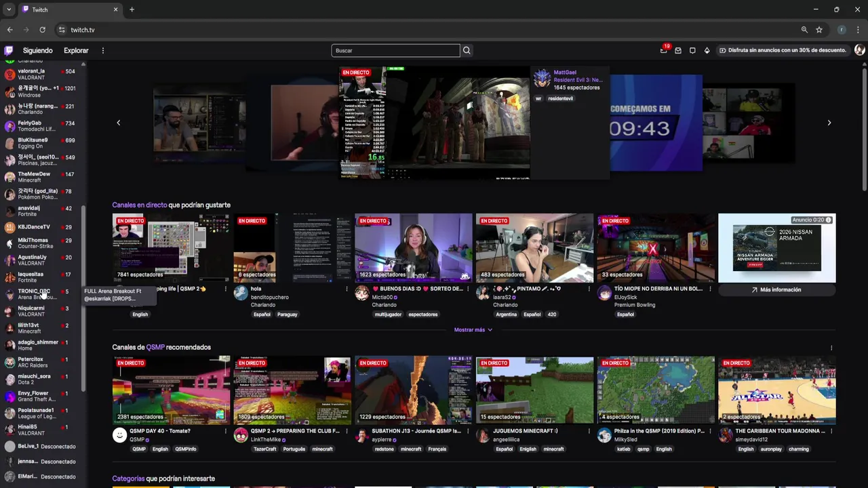The width and height of the screenshot is (868, 488).
Task: Go to previous carousel stream
Action: click(x=119, y=123)
